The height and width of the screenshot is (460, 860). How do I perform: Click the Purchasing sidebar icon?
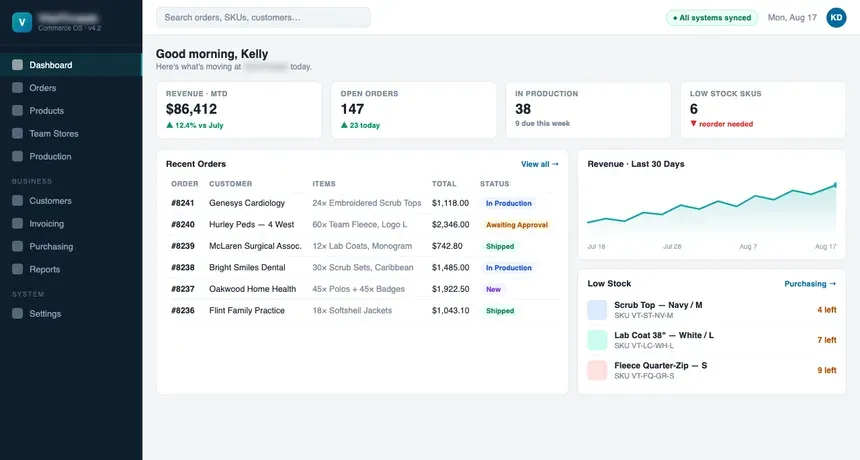pos(18,247)
